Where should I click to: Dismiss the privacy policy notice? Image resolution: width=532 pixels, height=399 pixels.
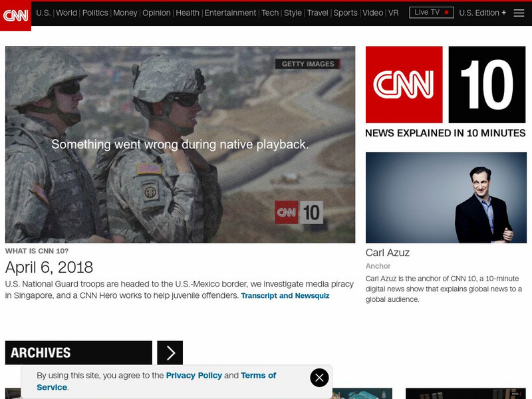[x=319, y=378]
